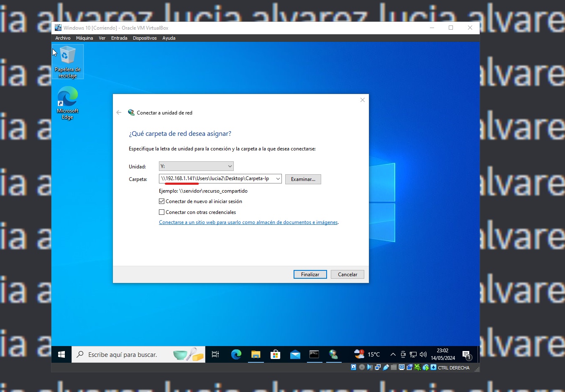The height and width of the screenshot is (392, 565).
Task: Select the audio icon in the VirtualBox status bar
Action: point(369,367)
